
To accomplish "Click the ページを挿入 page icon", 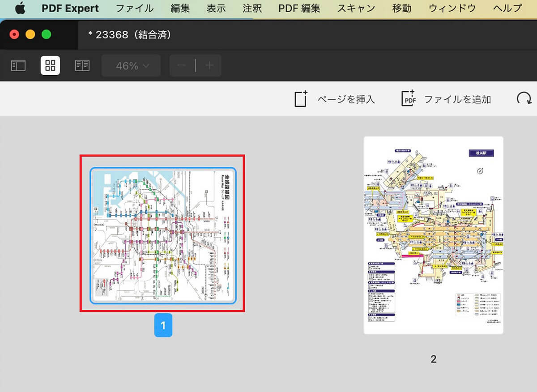I will (x=301, y=99).
